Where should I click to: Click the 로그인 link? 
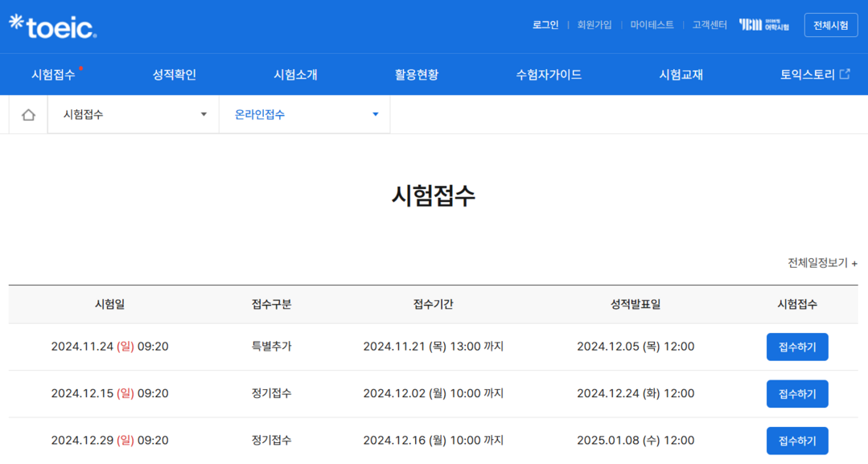pos(545,25)
